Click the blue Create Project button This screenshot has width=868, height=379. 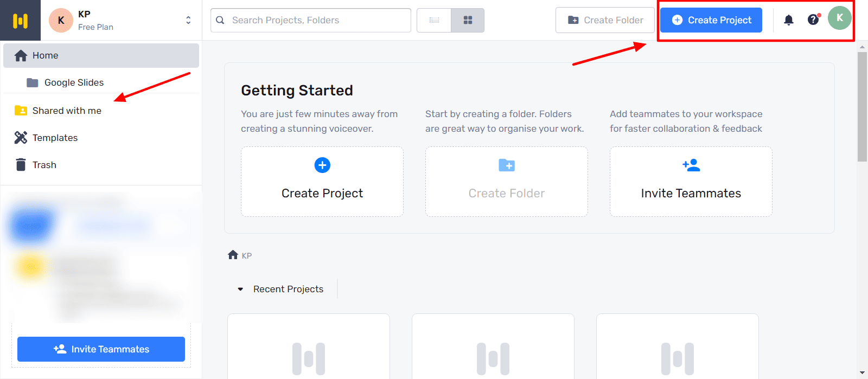click(x=711, y=20)
